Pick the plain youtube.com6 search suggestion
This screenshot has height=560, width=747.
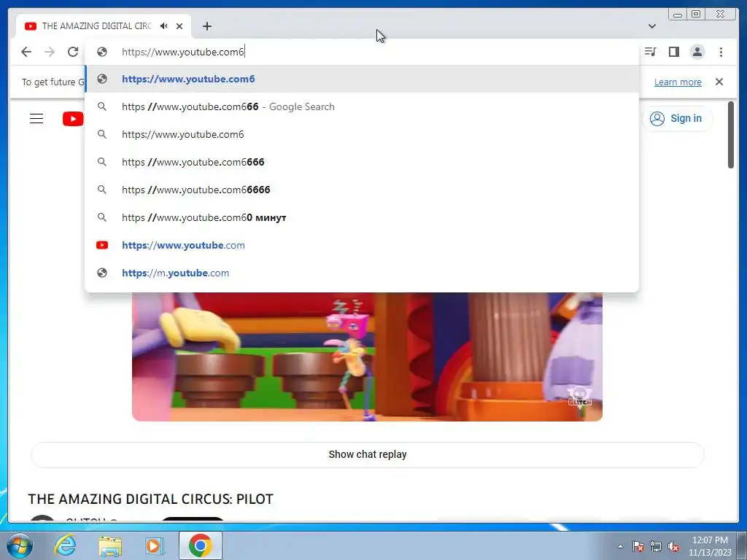pyautogui.click(x=362, y=134)
